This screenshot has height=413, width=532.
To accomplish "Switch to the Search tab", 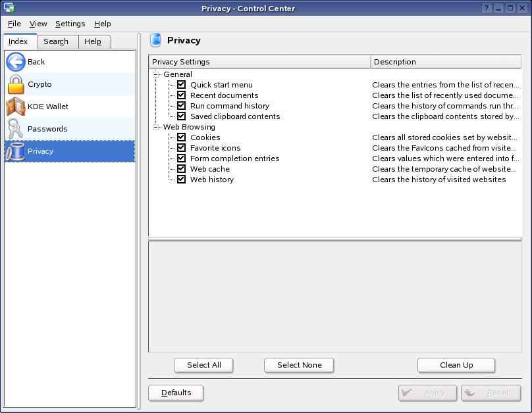I will (58, 41).
